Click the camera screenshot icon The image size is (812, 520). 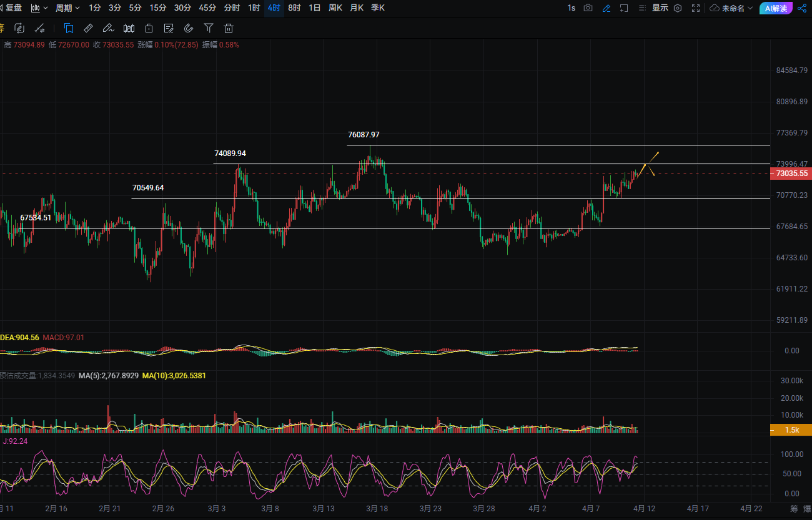coord(588,8)
